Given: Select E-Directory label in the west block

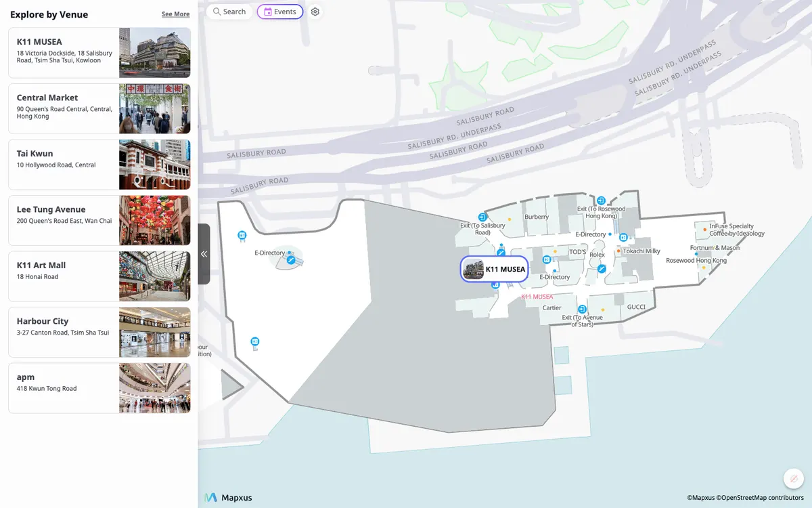Looking at the screenshot, I should [270, 253].
